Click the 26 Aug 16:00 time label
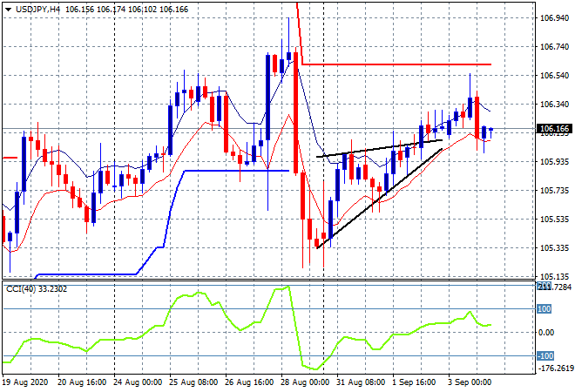This screenshot has width=575, height=392. point(249,382)
